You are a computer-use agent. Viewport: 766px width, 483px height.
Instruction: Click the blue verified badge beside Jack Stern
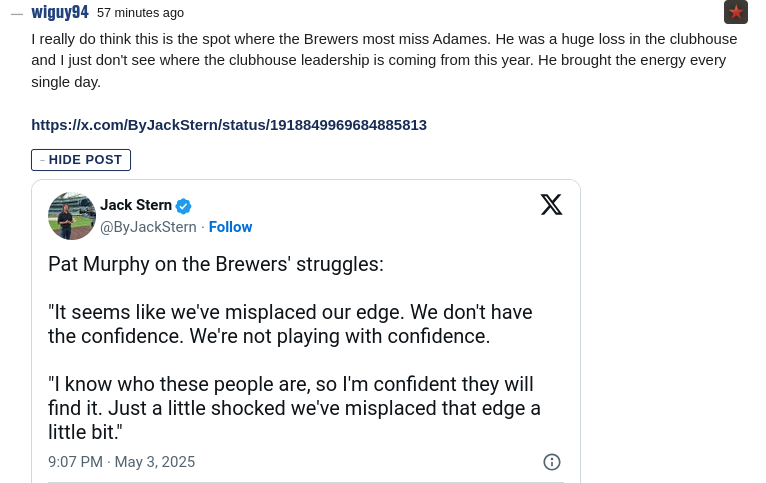click(184, 206)
